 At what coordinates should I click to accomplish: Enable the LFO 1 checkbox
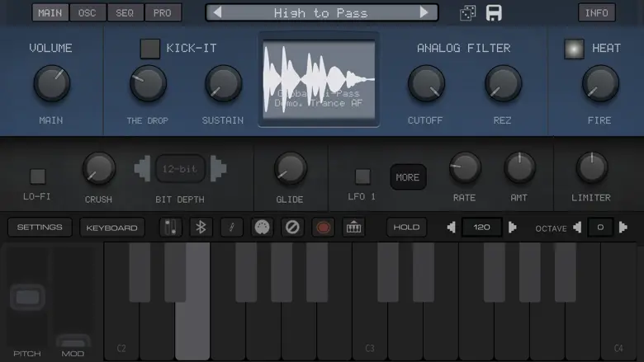pos(362,176)
